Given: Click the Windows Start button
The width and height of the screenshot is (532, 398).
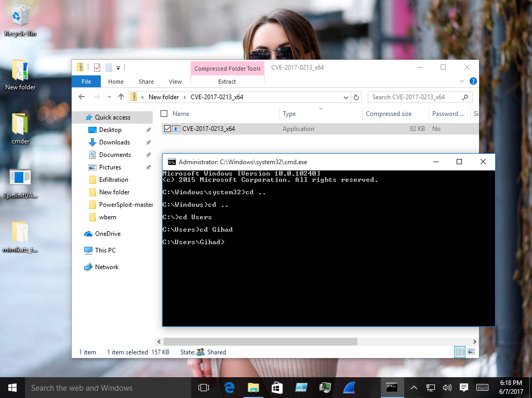Looking at the screenshot, I should point(12,388).
